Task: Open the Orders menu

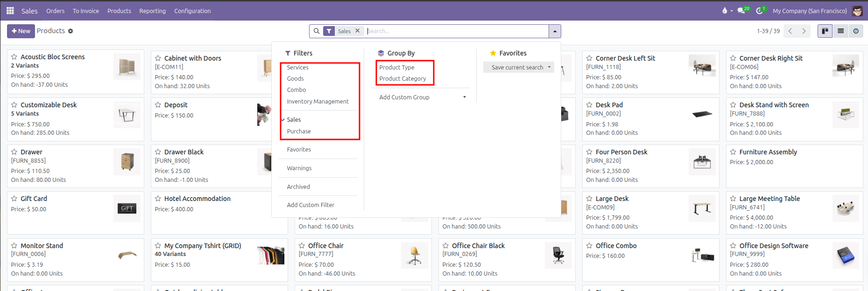Action: (55, 11)
